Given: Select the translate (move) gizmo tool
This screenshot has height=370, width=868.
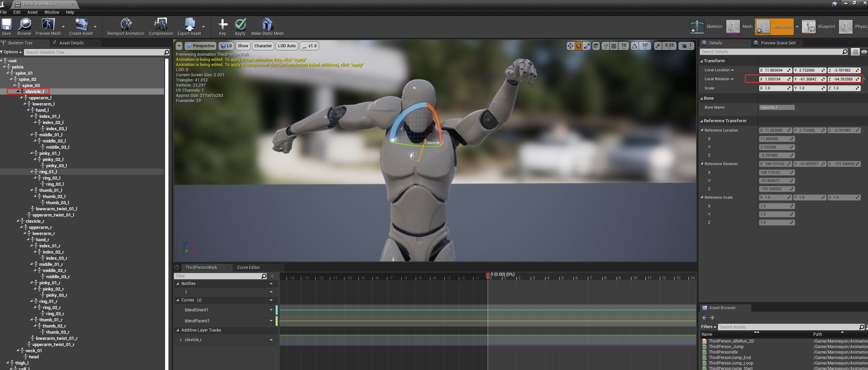Looking at the screenshot, I should [x=570, y=46].
